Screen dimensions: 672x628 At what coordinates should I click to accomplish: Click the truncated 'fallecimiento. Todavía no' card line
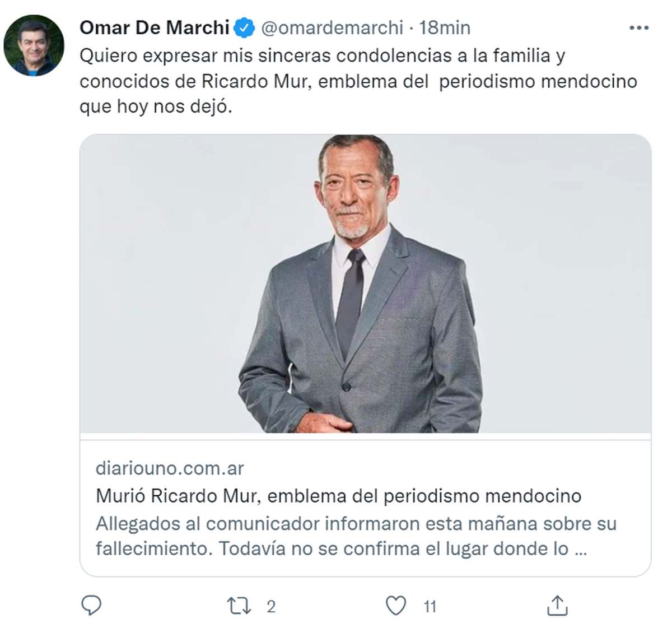pyautogui.click(x=340, y=548)
